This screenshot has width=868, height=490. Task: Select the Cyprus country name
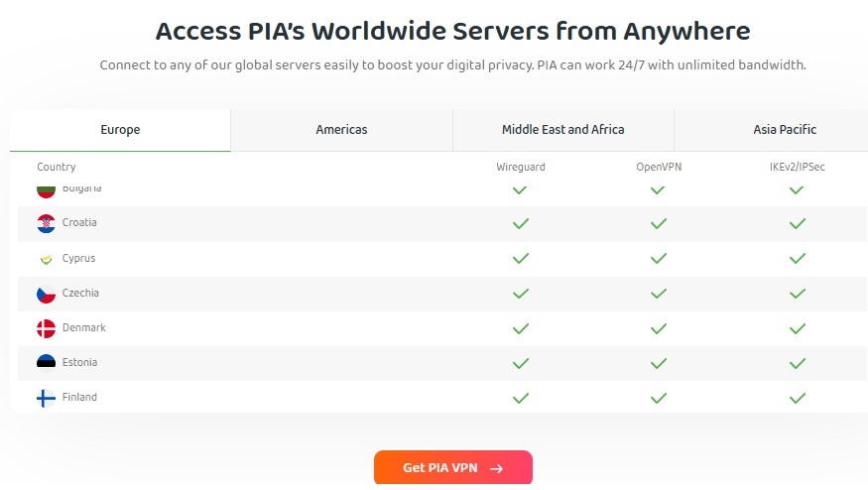click(x=78, y=259)
